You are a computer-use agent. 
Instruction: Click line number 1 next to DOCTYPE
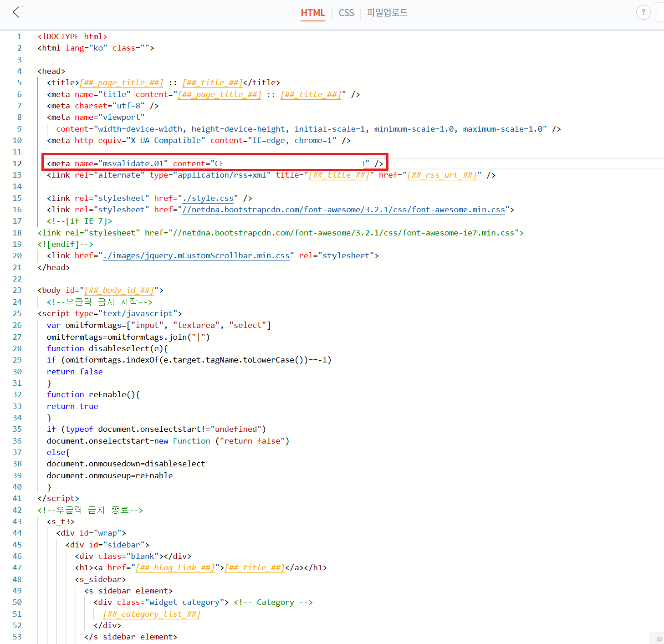pyautogui.click(x=19, y=36)
